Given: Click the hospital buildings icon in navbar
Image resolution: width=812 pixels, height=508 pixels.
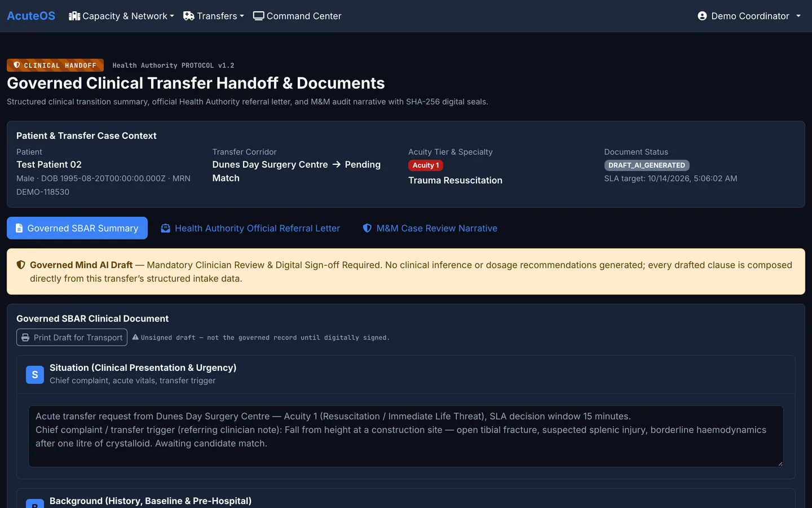Looking at the screenshot, I should pos(74,16).
